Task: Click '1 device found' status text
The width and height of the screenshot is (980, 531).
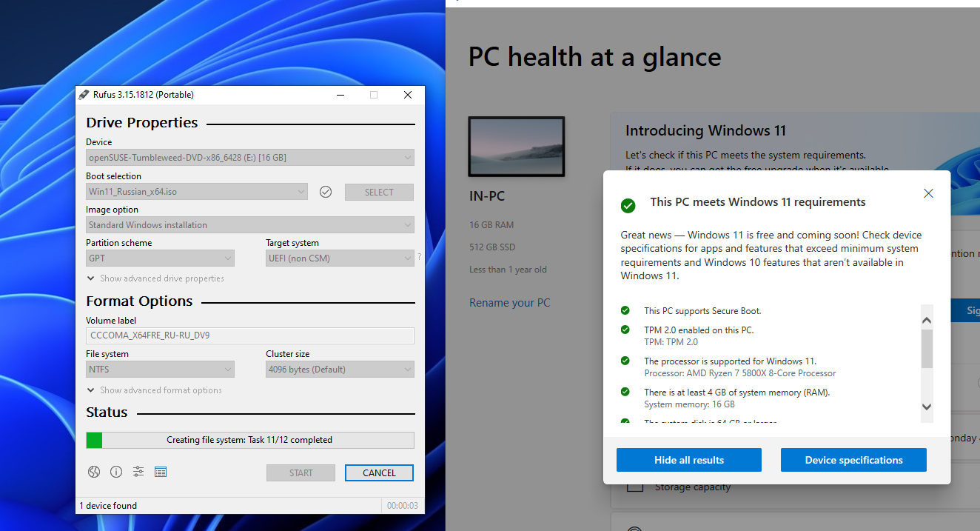Action: tap(108, 506)
